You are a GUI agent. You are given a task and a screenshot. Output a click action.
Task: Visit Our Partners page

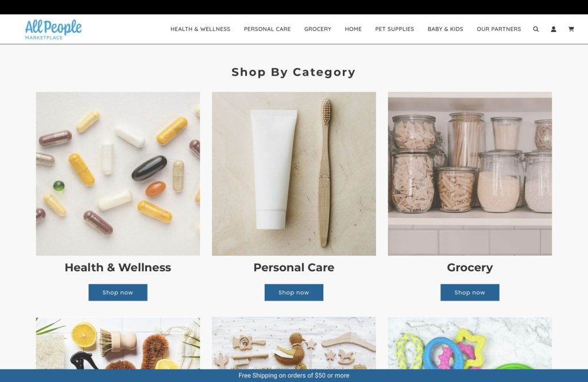click(x=499, y=29)
